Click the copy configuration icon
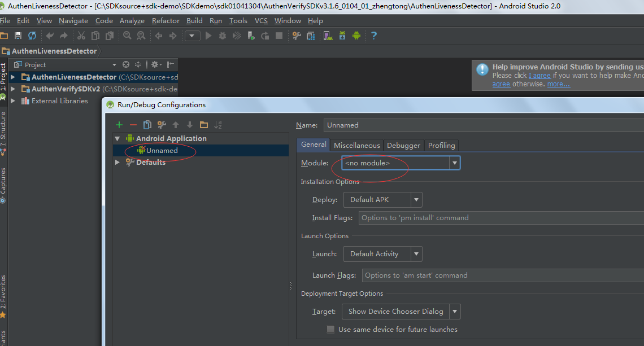Image resolution: width=644 pixels, height=346 pixels. [147, 125]
